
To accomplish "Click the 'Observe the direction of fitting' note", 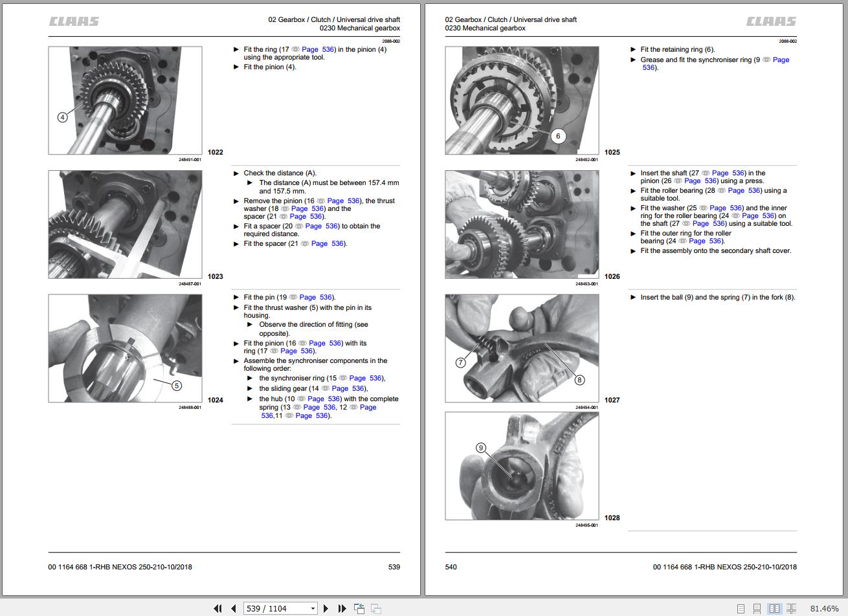I will tap(314, 329).
